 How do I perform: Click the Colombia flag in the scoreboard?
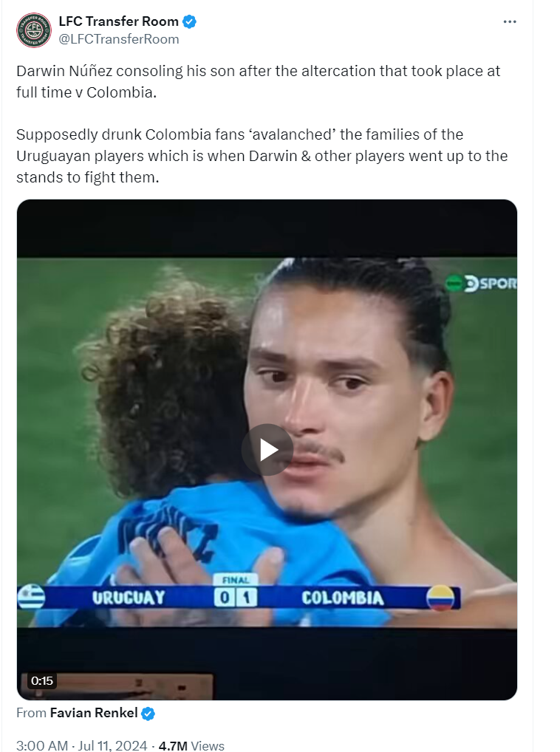pos(440,598)
